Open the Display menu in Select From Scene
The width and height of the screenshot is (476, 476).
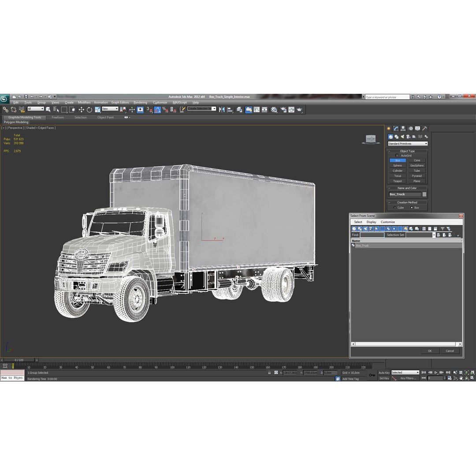click(371, 222)
